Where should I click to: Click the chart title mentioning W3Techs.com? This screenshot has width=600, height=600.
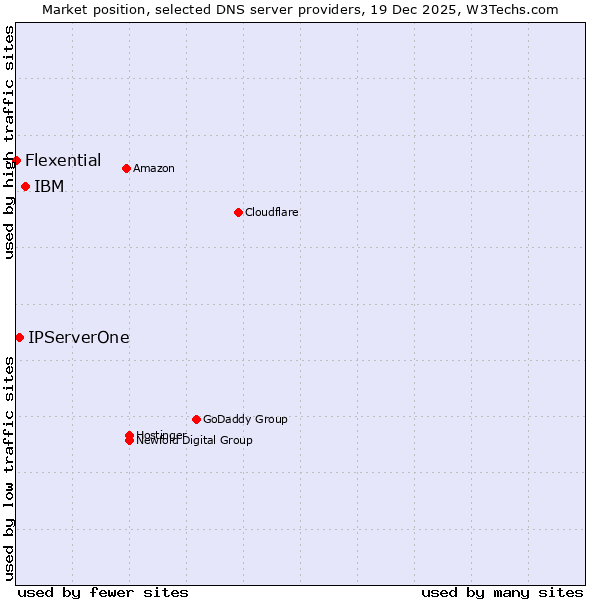pos(300,9)
